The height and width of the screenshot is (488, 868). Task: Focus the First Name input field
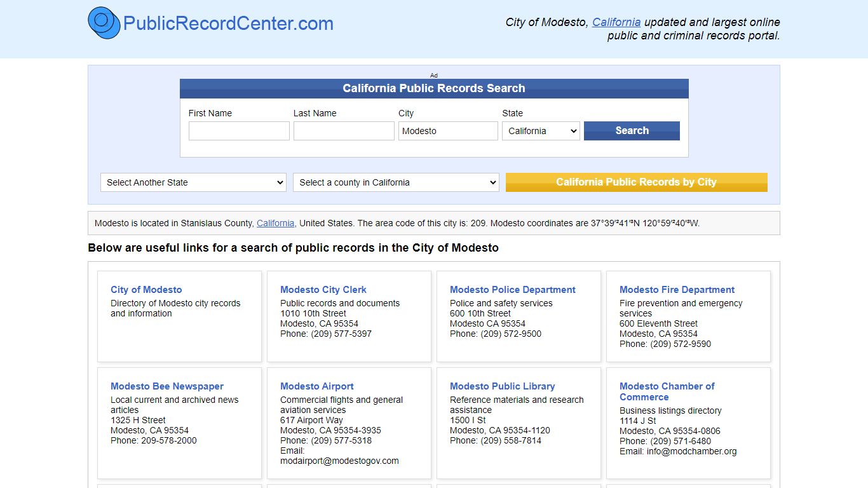tap(239, 131)
